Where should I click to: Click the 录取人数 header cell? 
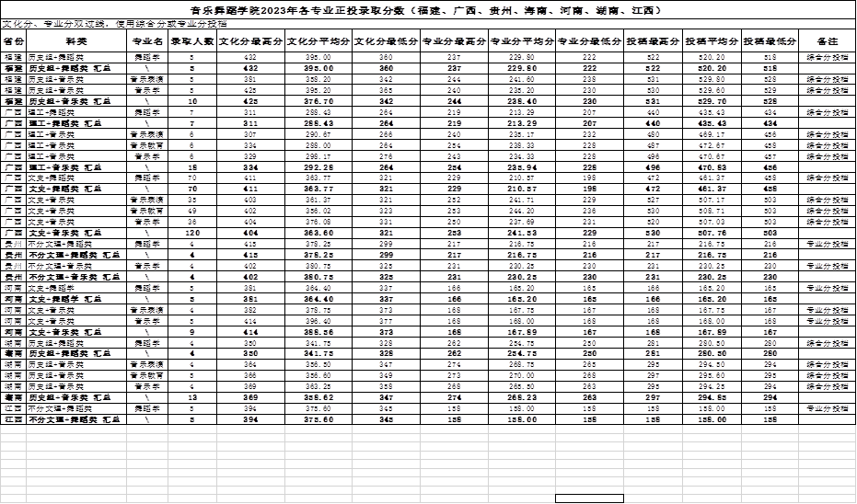pos(192,42)
